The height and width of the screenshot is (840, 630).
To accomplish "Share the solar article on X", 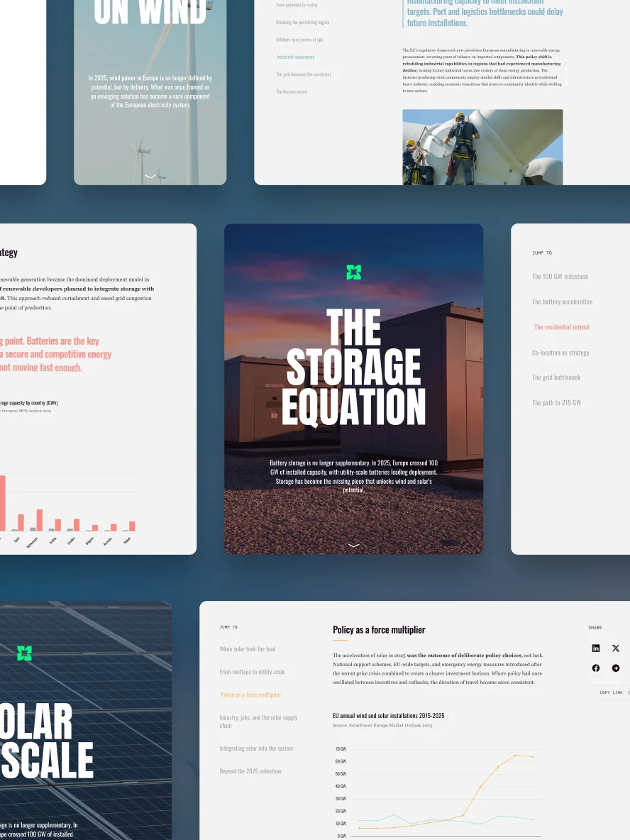I will tap(616, 648).
